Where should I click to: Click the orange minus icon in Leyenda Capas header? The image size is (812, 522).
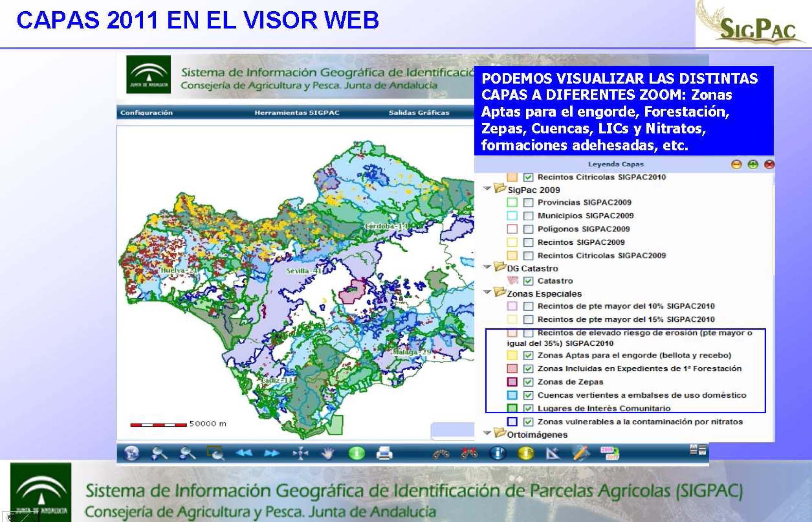[x=736, y=165]
